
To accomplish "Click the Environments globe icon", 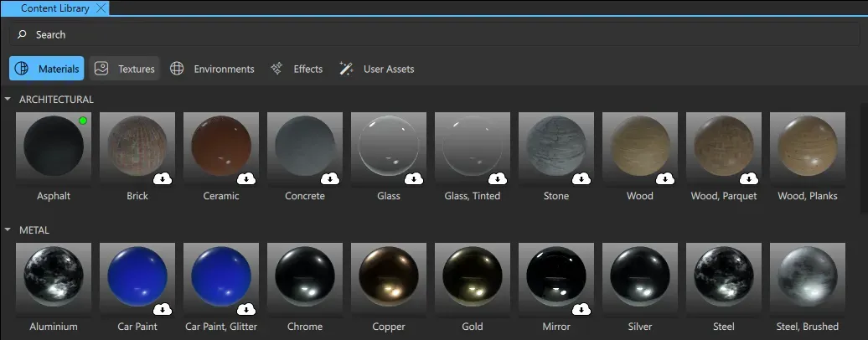I will (x=177, y=69).
